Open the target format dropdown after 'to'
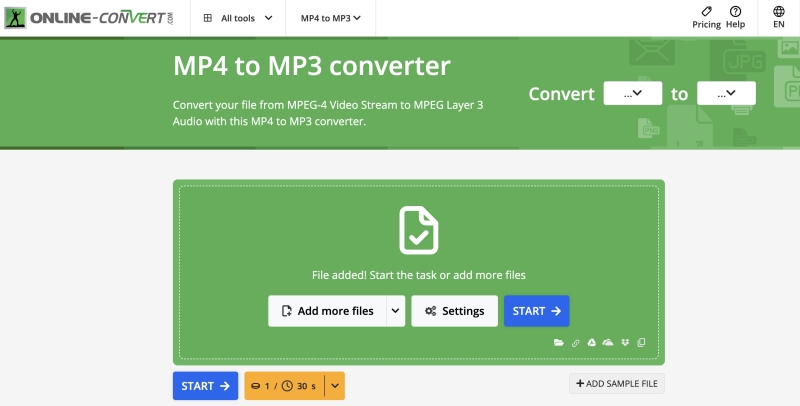 (x=727, y=93)
